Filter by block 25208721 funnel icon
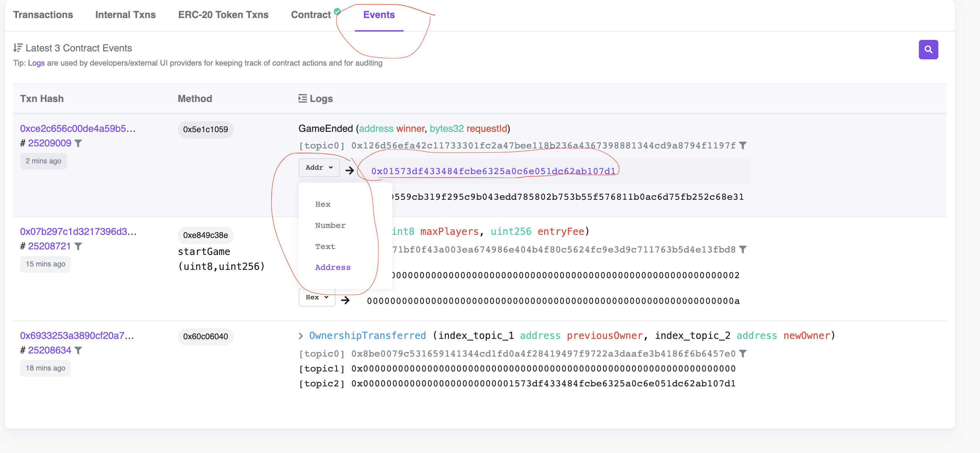This screenshot has width=980, height=453. pos(78,246)
